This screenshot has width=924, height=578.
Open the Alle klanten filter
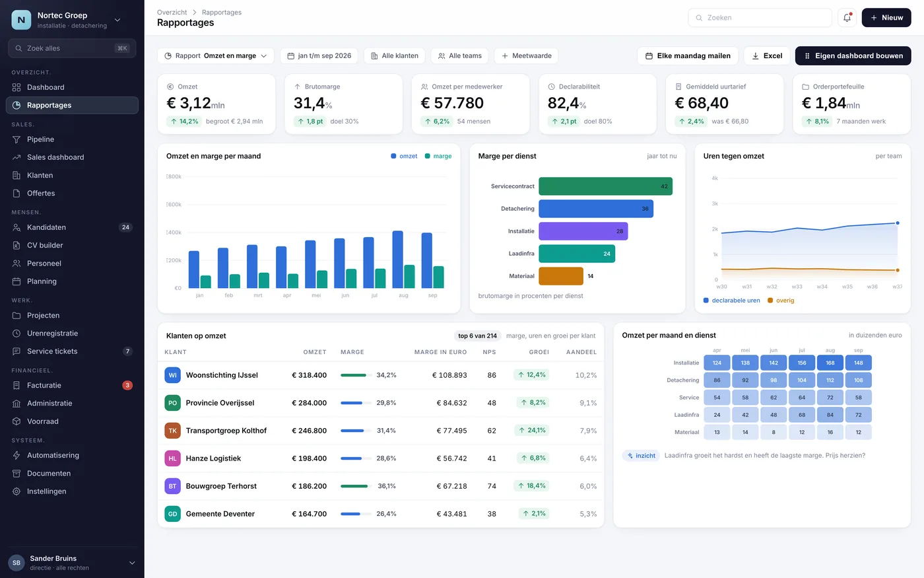395,56
